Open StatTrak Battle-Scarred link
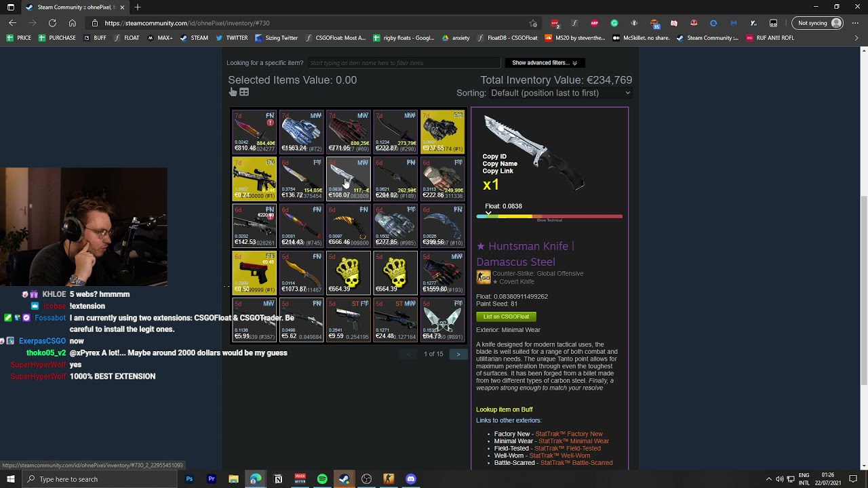Viewport: 868px width, 488px height. tap(576, 463)
